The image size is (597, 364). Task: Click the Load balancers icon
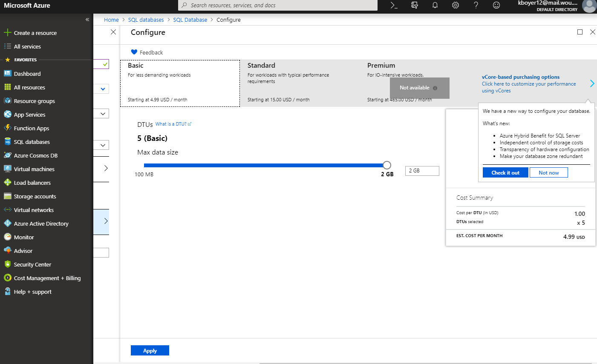[x=7, y=183]
